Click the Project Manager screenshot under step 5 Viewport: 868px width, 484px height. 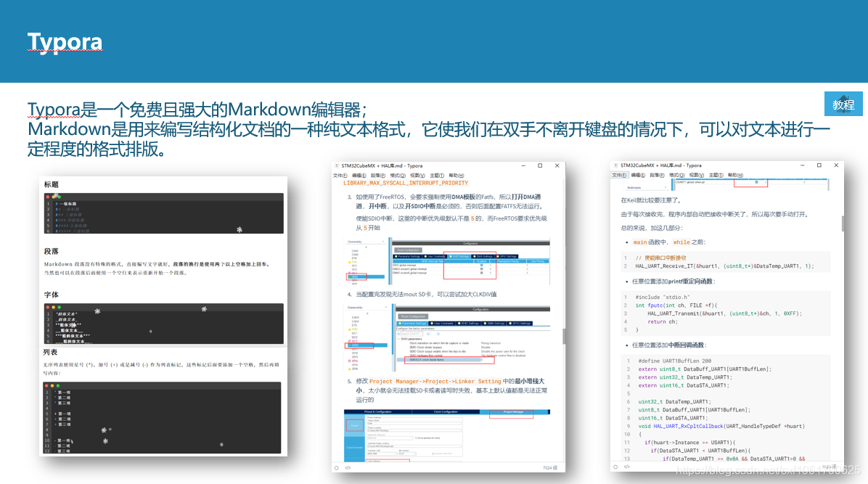tap(447, 435)
